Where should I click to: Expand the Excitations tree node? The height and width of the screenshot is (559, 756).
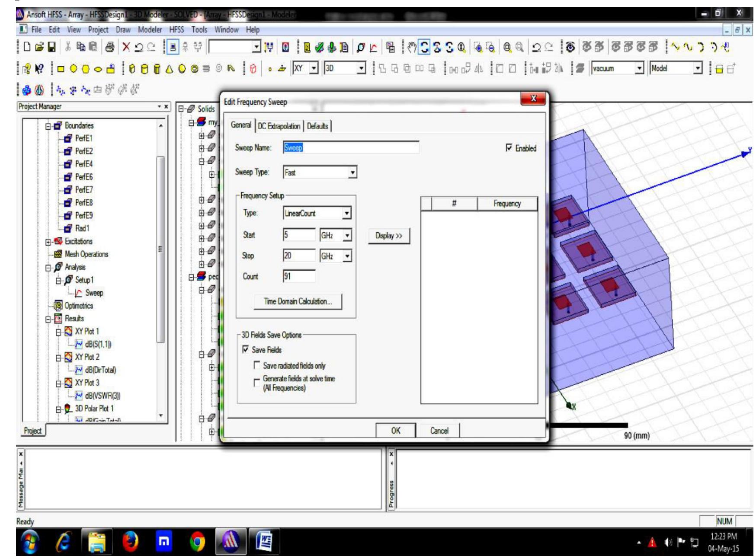48,242
